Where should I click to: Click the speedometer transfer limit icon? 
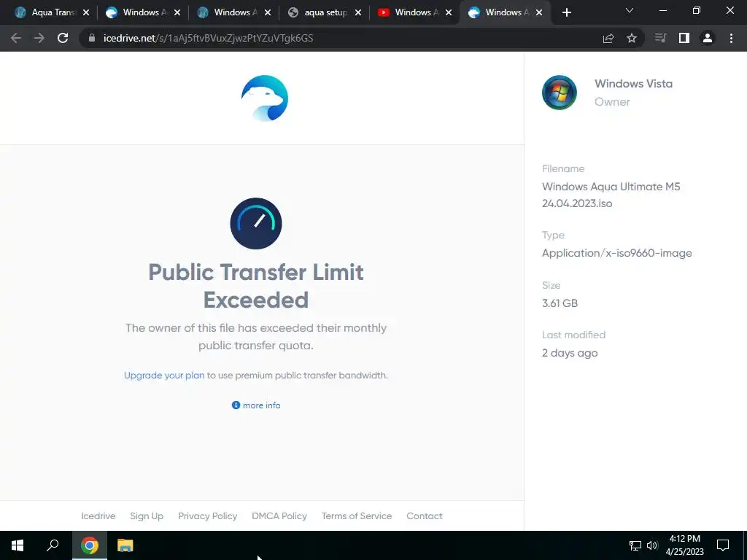(256, 223)
